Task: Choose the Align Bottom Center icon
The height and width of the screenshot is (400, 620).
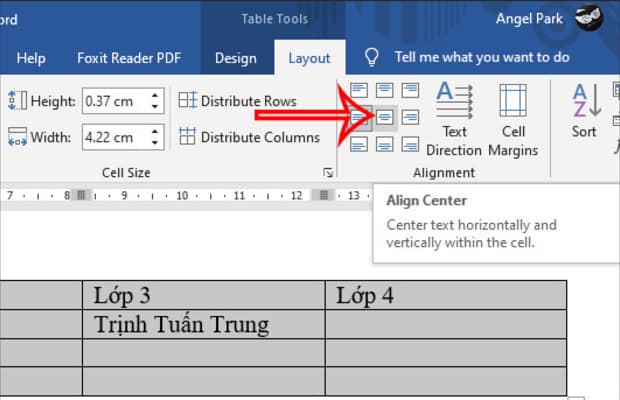Action: pos(385,145)
